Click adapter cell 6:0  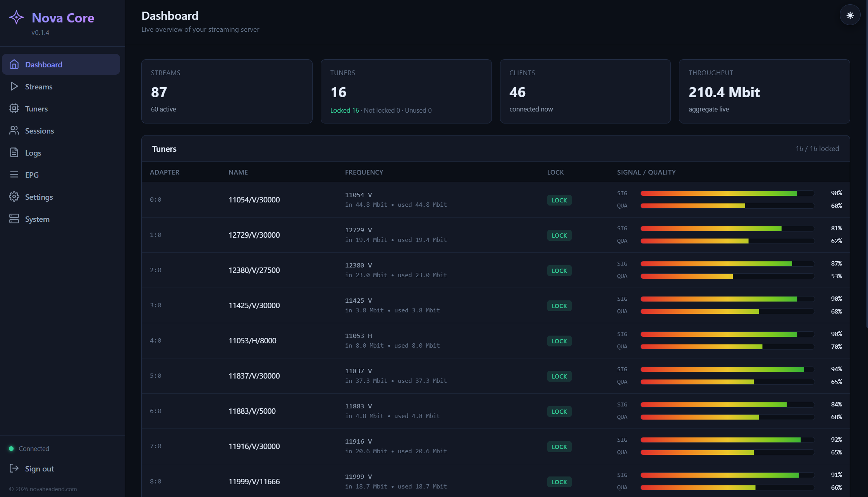click(x=156, y=411)
